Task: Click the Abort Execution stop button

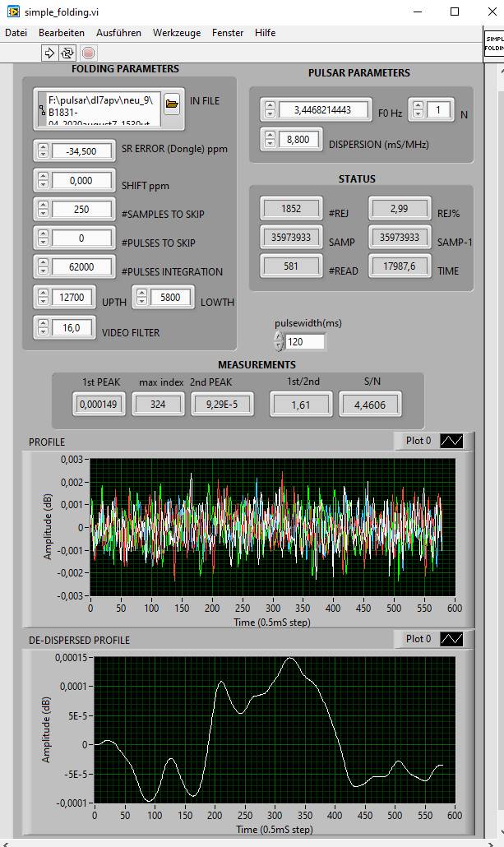Action: coord(88,53)
